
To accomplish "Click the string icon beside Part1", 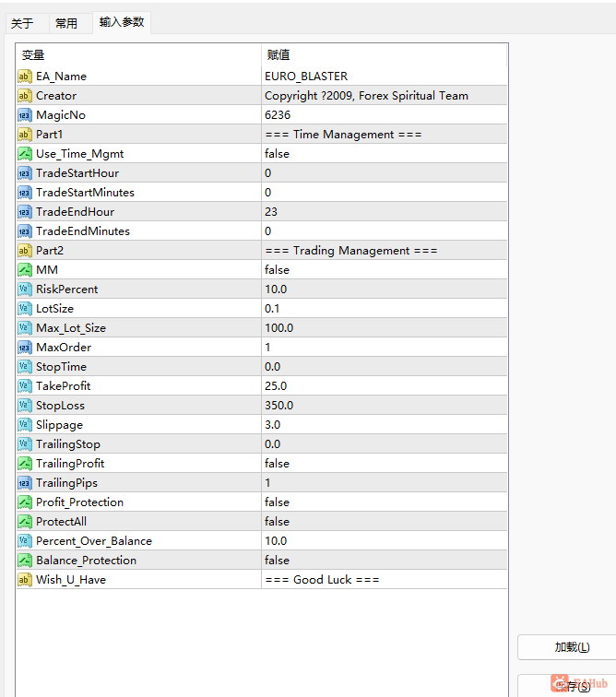I will (25, 135).
